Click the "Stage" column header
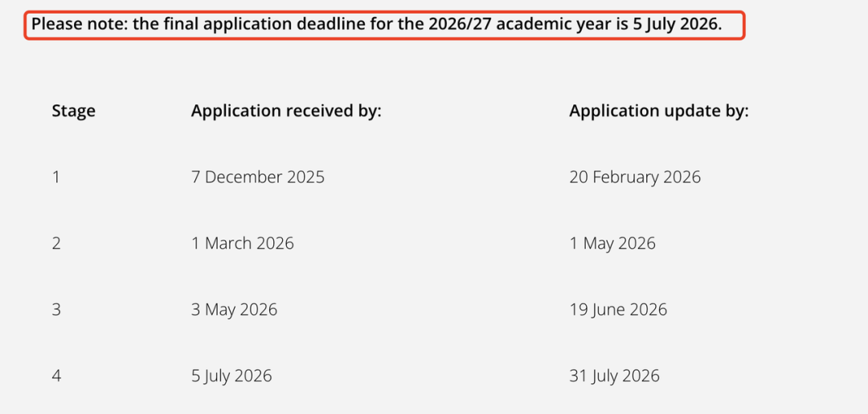 tap(73, 111)
